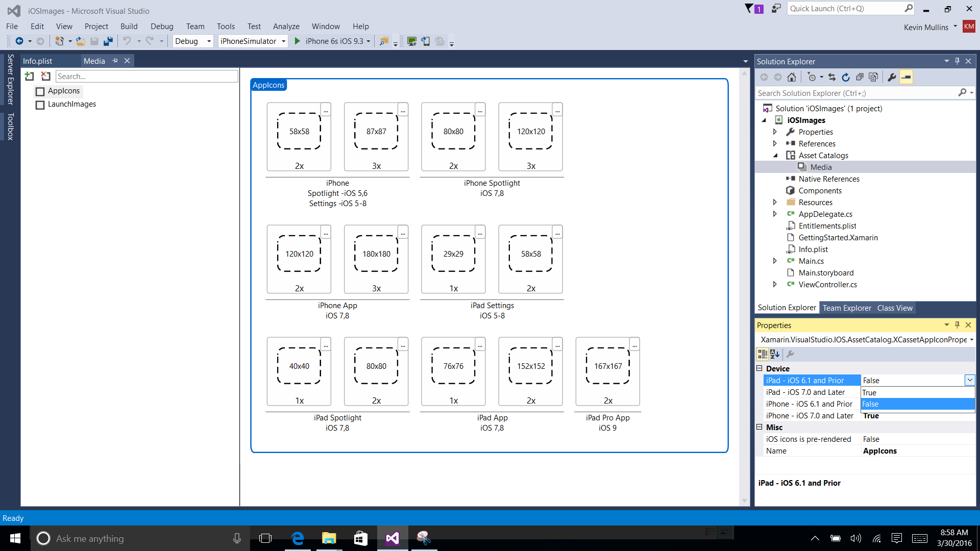Switch to the Team Explorer tab
Viewport: 980px width, 551px height.
click(x=847, y=308)
